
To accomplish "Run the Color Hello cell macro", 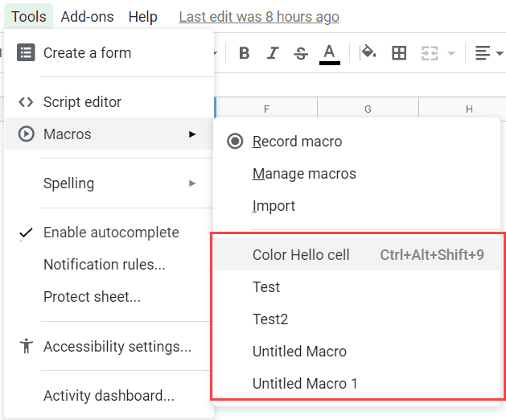I will coord(356,254).
